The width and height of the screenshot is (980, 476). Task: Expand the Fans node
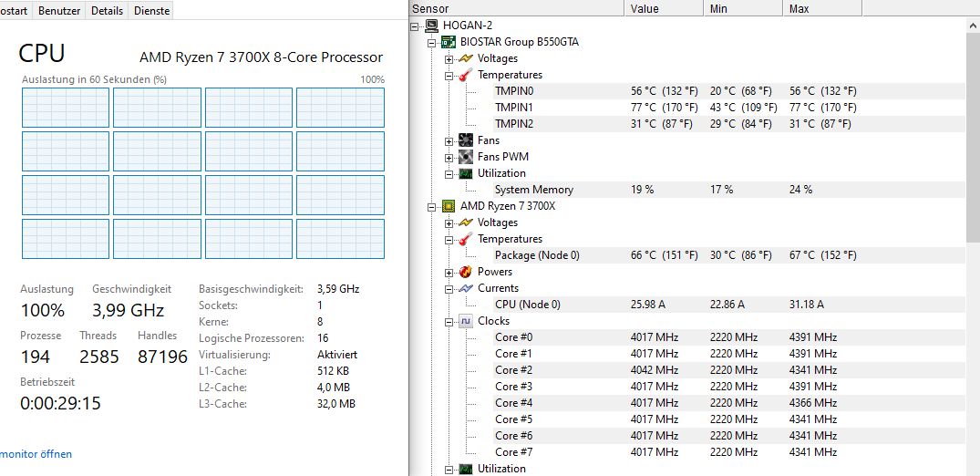click(x=449, y=140)
